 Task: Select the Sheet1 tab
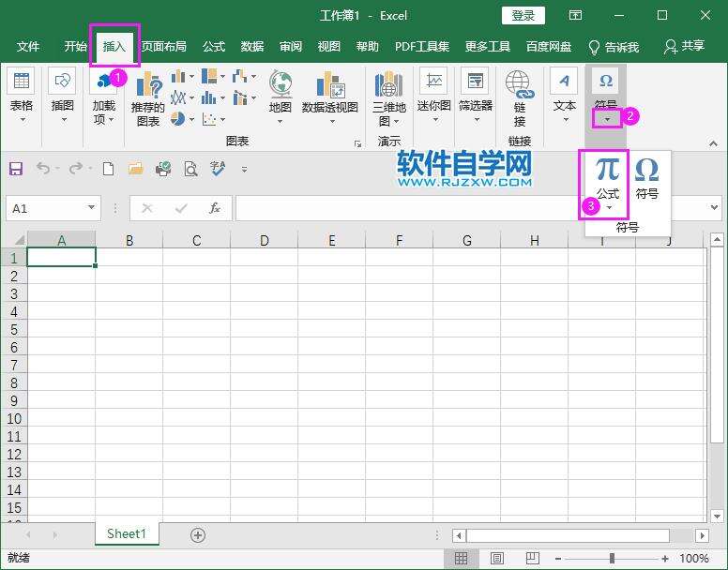[127, 533]
